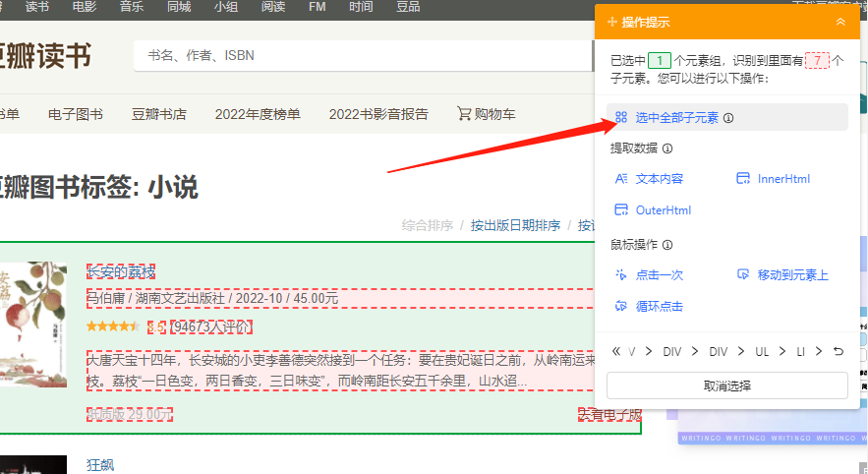Open 小组 in top navigation bar
868x474 pixels.
coord(226,7)
